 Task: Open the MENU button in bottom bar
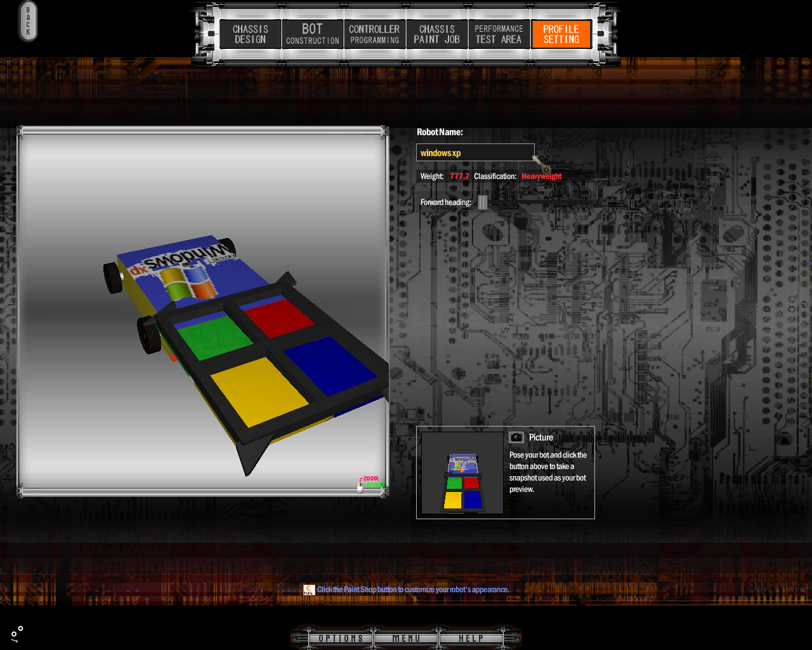tap(406, 639)
